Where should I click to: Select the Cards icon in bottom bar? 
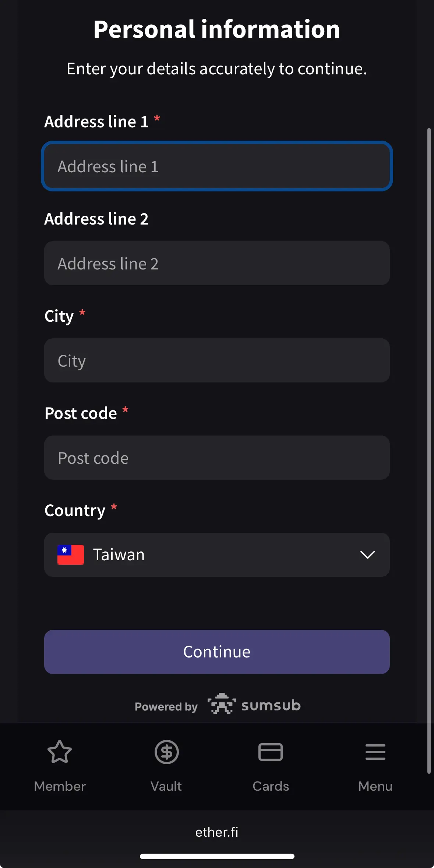coord(271,752)
